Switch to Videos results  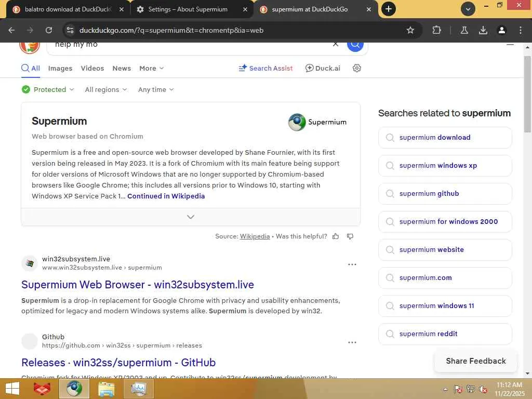click(x=92, y=68)
